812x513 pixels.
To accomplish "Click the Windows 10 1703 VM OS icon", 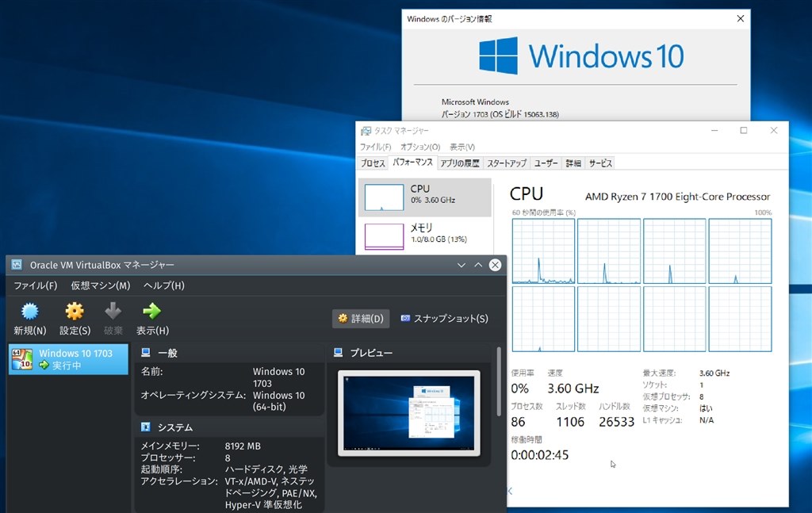I will click(22, 359).
